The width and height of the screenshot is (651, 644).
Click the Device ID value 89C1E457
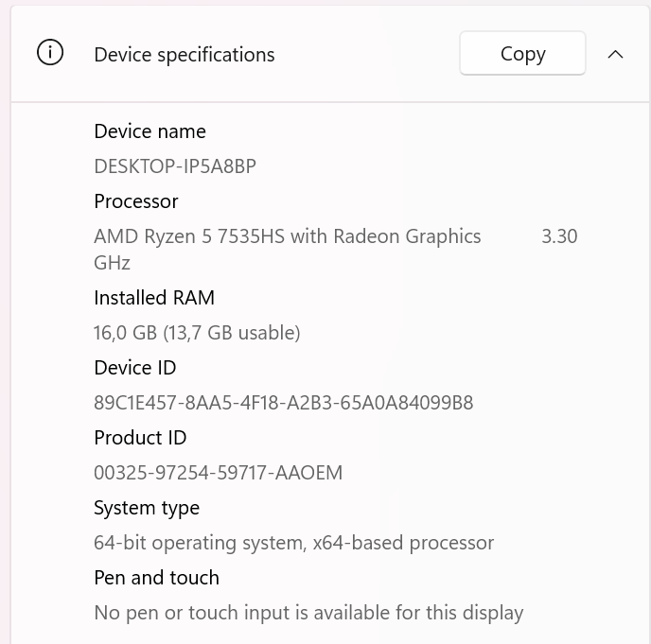point(284,403)
